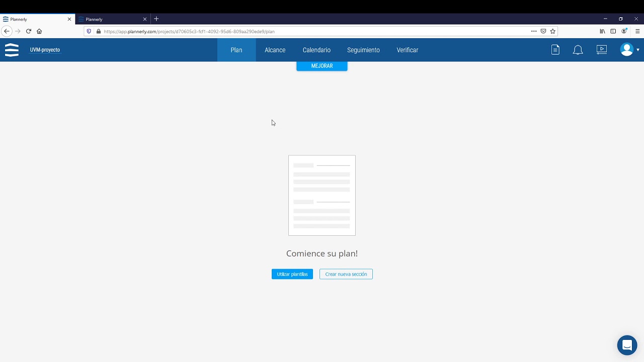The width and height of the screenshot is (644, 362).
Task: Open the video tutorials icon
Action: [x=602, y=49]
